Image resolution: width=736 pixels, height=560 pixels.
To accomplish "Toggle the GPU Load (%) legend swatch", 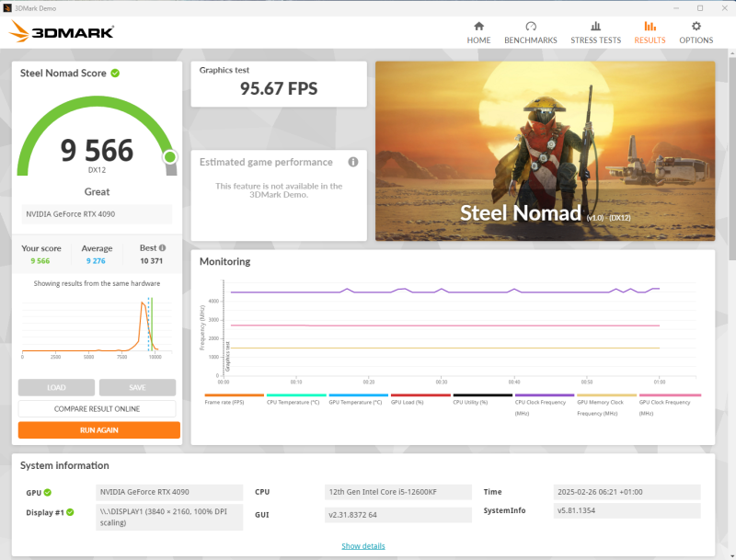I will pos(420,394).
